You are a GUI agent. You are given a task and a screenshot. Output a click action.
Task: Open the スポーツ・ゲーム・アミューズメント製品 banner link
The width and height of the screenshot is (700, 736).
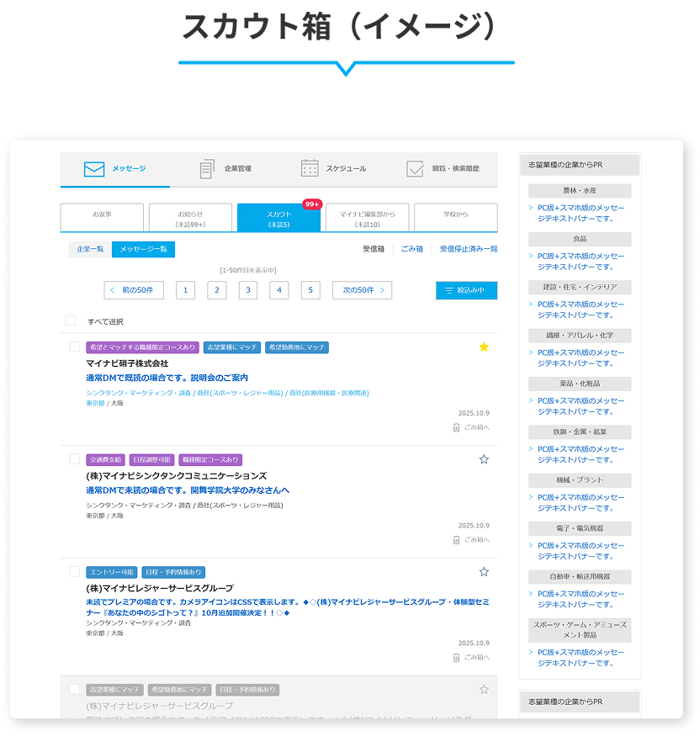pyautogui.click(x=581, y=658)
